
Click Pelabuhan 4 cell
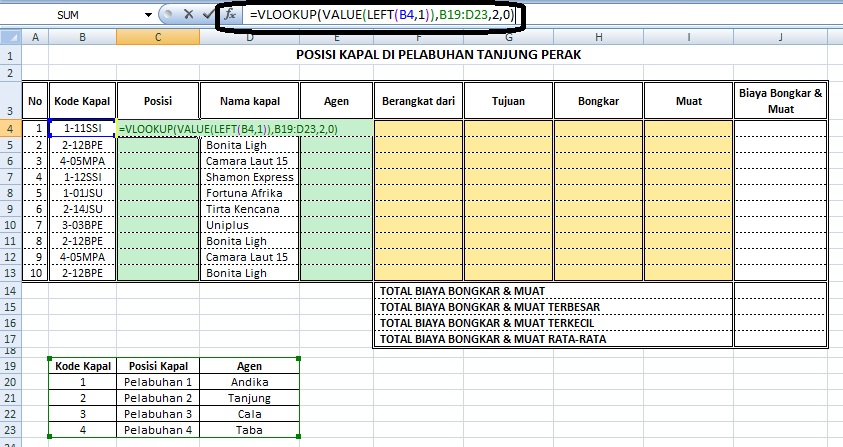[158, 430]
